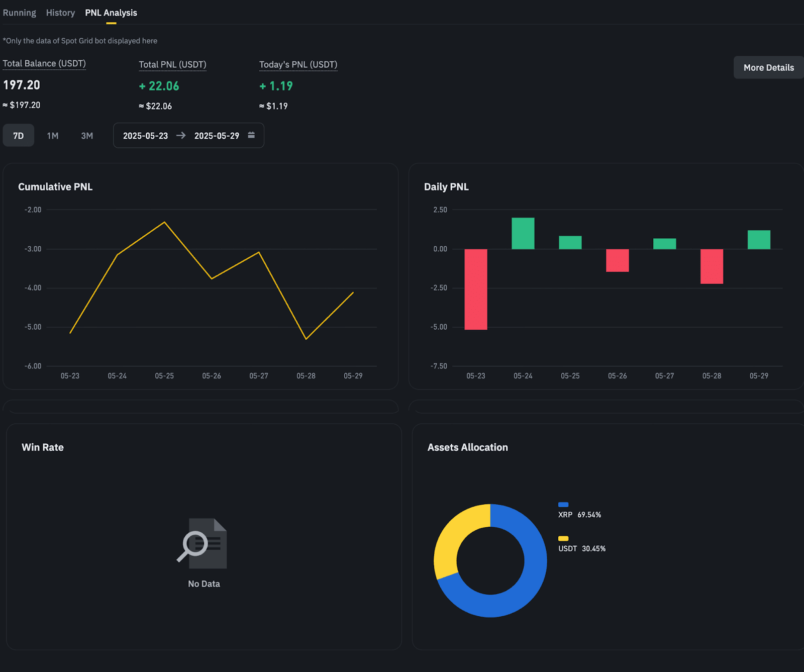This screenshot has width=804, height=672.
Task: Enable the 1M time range filter
Action: pyautogui.click(x=52, y=135)
